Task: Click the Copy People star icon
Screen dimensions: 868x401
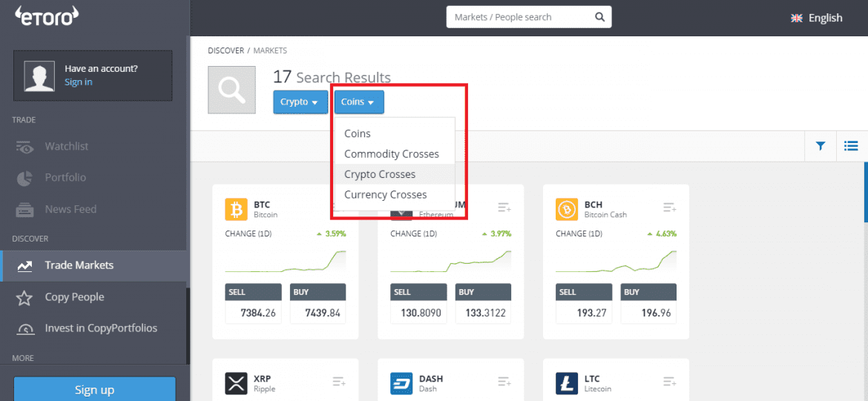Action: coord(24,297)
